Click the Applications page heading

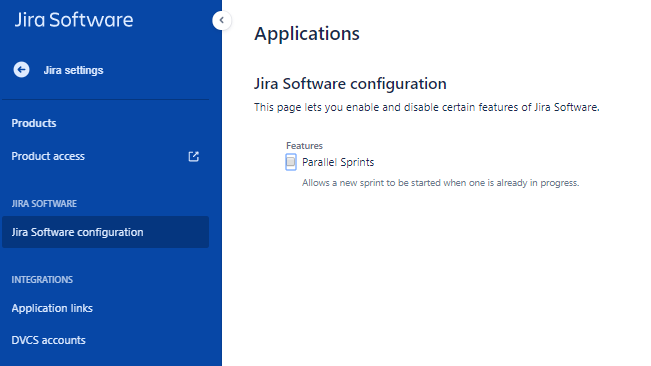(x=307, y=34)
